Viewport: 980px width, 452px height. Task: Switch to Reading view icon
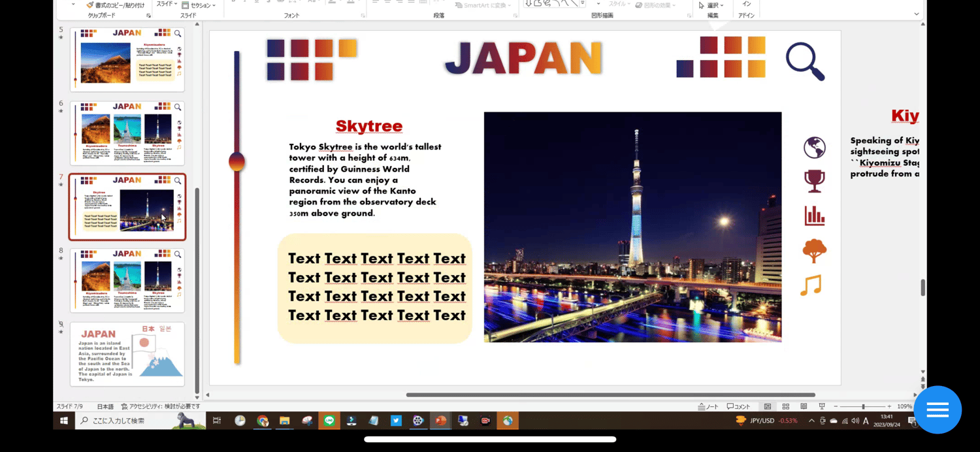804,406
